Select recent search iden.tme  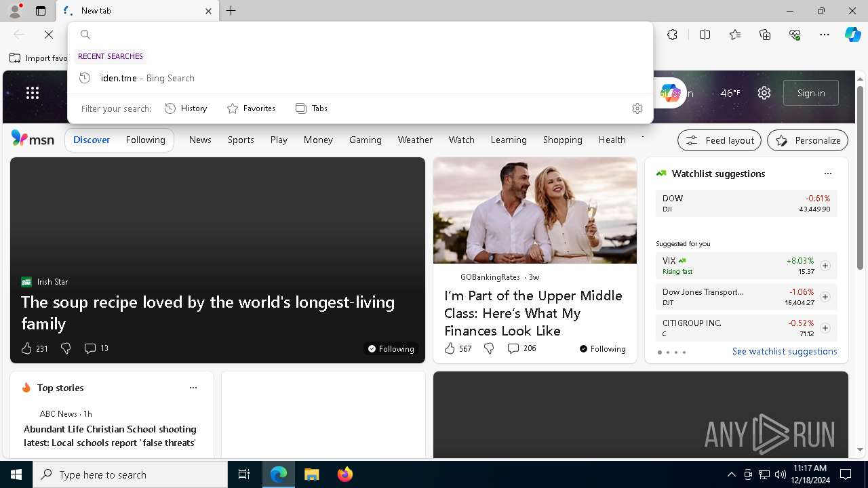tap(360, 78)
